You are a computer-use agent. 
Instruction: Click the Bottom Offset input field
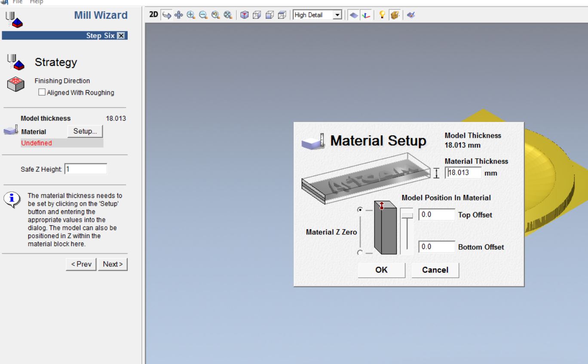pyautogui.click(x=437, y=247)
